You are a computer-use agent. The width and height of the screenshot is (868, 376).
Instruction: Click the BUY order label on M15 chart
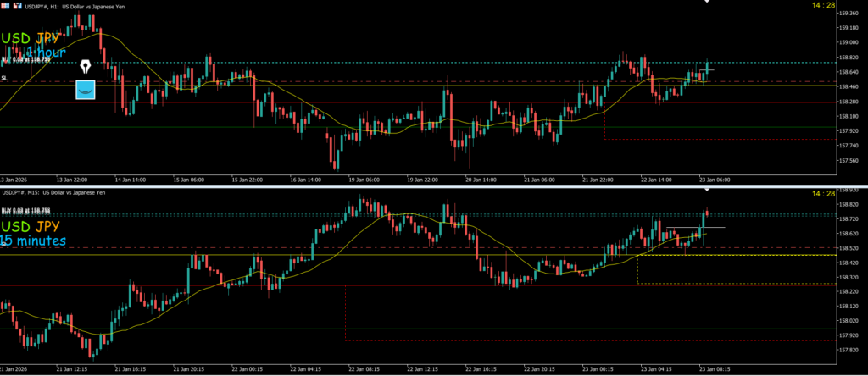pos(25,210)
